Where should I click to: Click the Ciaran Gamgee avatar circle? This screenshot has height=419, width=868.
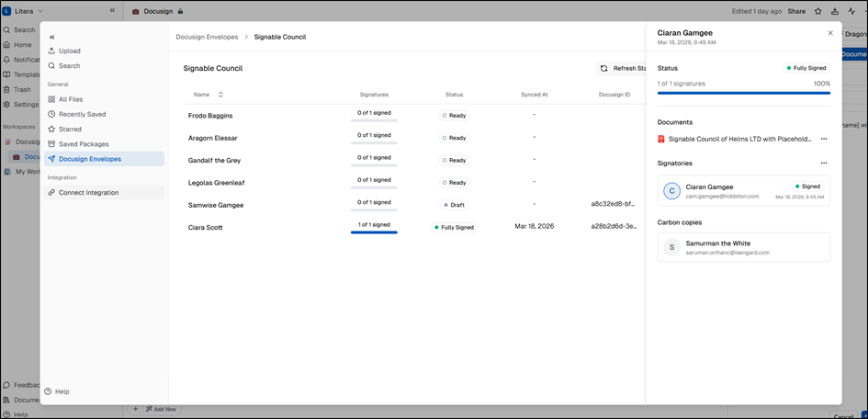point(672,191)
